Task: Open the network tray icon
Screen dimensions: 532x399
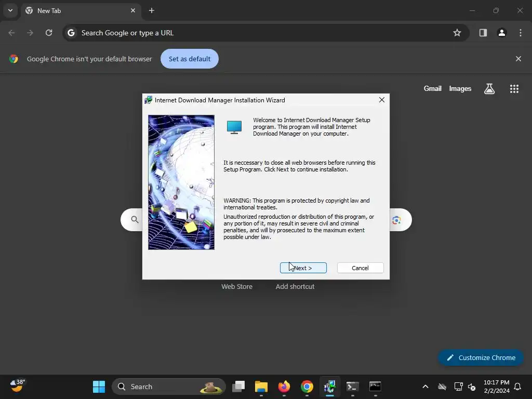Action: coord(458,387)
